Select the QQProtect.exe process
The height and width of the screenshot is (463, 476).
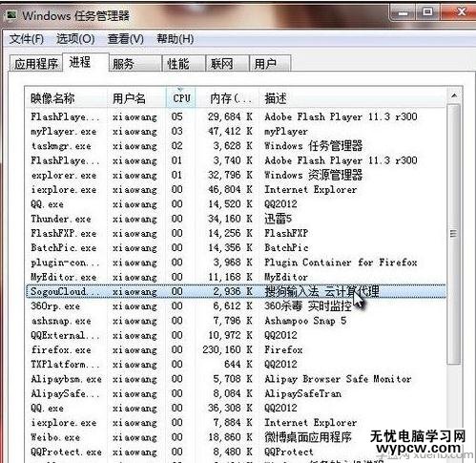(236, 452)
